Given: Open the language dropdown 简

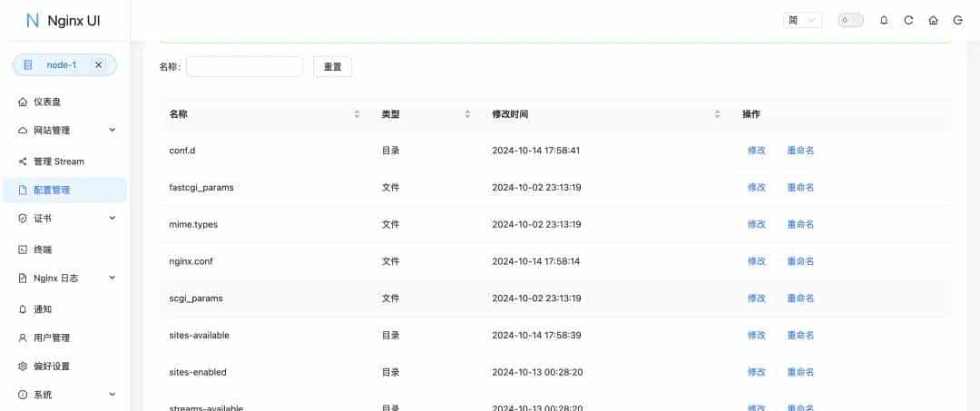Looking at the screenshot, I should tap(802, 21).
